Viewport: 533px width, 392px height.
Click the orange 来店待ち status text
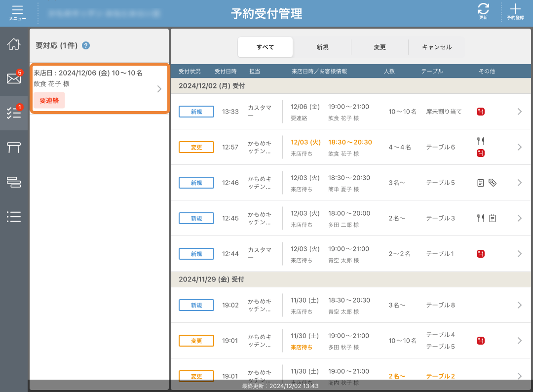pos(302,347)
